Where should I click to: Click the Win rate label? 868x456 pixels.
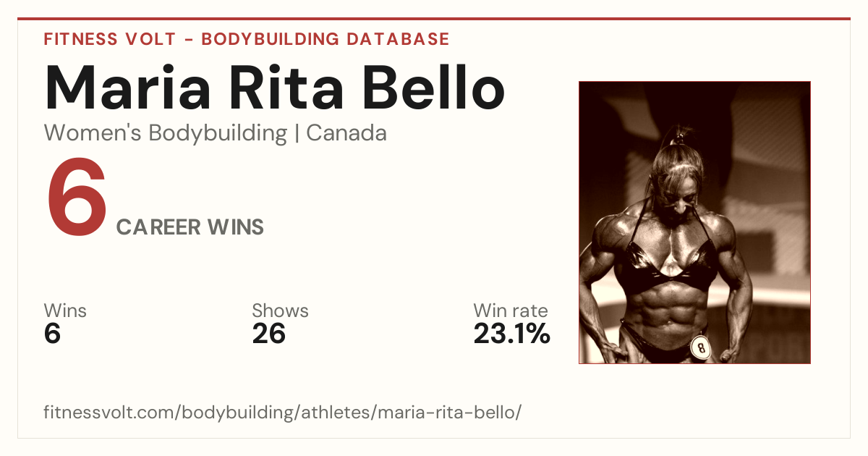511,311
